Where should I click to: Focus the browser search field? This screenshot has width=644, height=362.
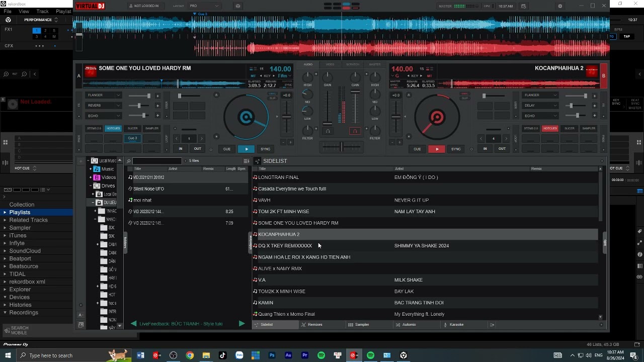[x=157, y=161]
